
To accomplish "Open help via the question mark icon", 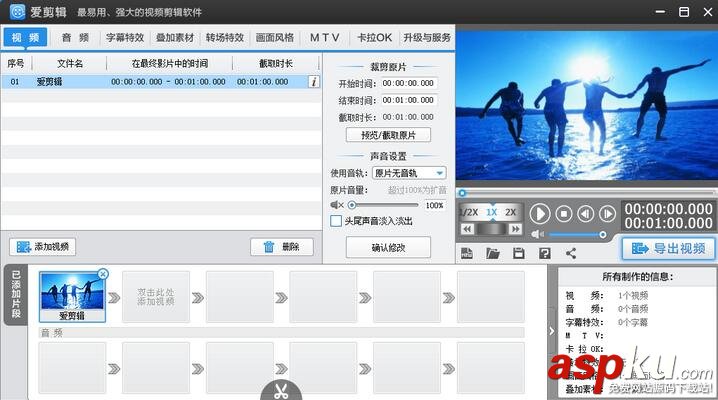I will tap(545, 253).
